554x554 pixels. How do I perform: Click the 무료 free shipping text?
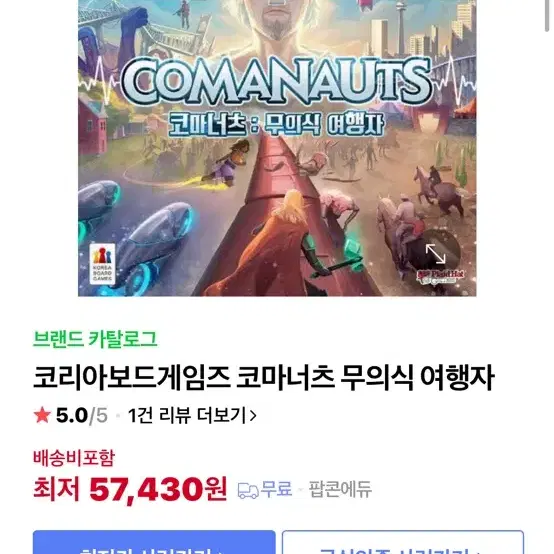click(x=276, y=489)
